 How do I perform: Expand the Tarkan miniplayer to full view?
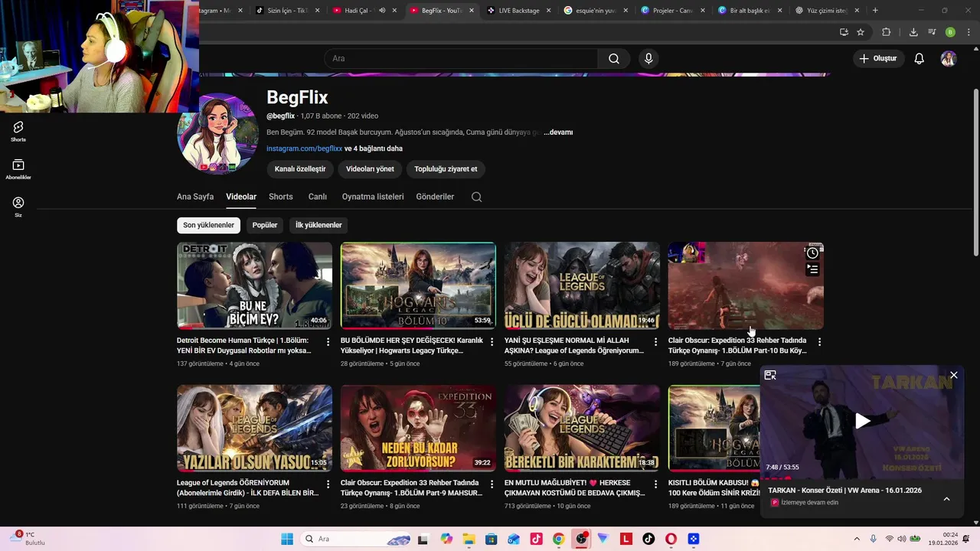(x=770, y=375)
